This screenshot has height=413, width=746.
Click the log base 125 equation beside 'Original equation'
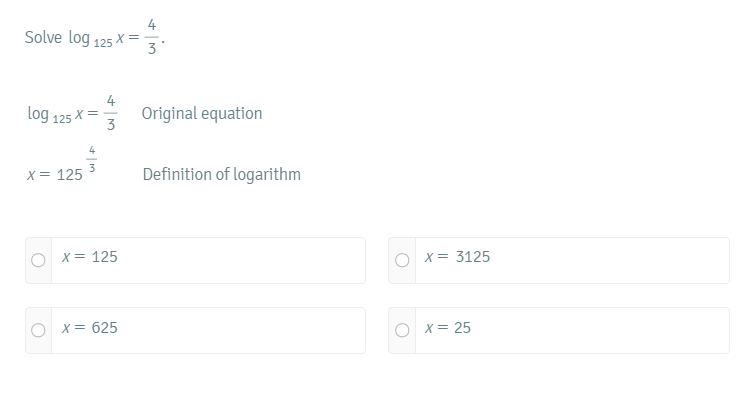(72, 113)
